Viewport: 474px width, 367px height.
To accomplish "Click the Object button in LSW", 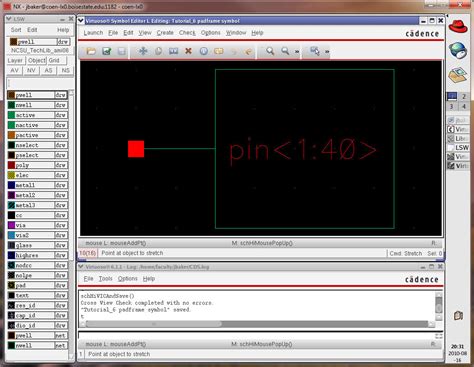I will pos(37,60).
